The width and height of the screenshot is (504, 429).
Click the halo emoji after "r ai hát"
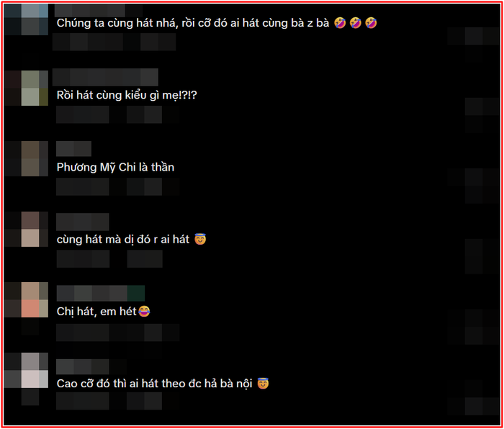[200, 239]
